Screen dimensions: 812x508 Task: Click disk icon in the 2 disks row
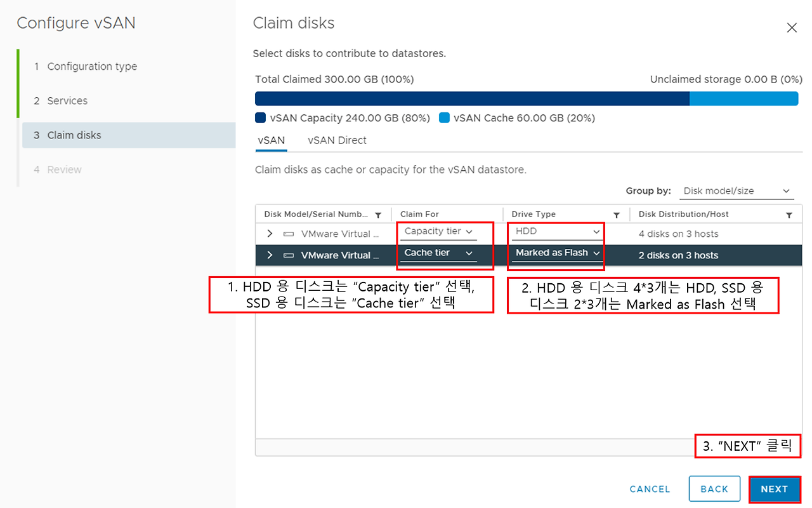point(289,255)
